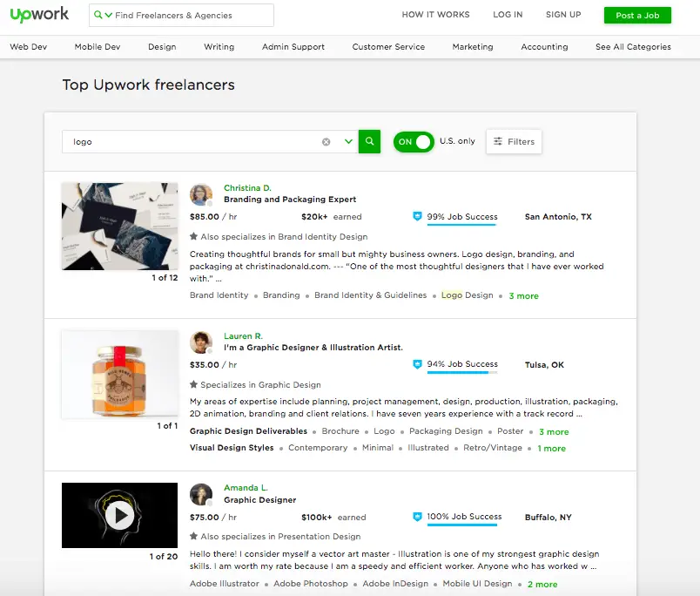This screenshot has height=596, width=700.
Task: Click star icon beside Specializes in Graphic Design
Action: click(193, 384)
